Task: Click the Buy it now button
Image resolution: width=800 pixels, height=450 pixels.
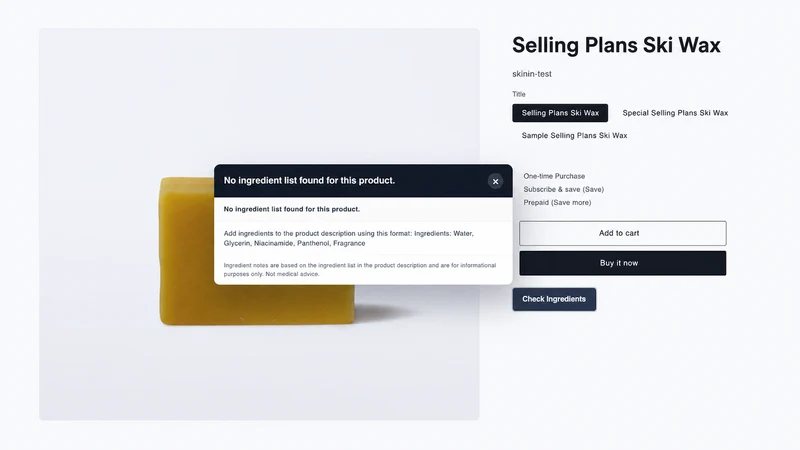Action: tap(622, 263)
